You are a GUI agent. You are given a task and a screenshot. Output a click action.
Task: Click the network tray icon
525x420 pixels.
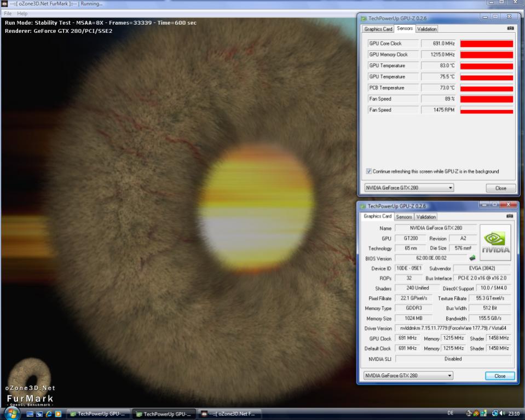(x=494, y=413)
